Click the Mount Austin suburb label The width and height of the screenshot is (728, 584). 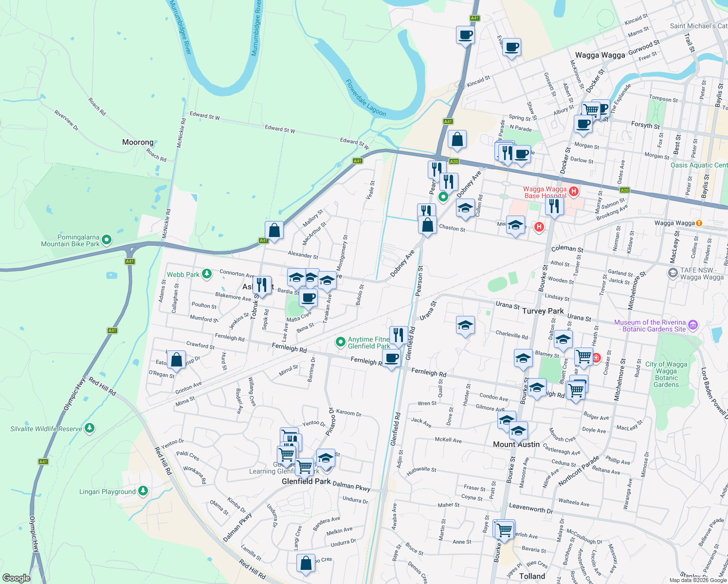coord(516,444)
